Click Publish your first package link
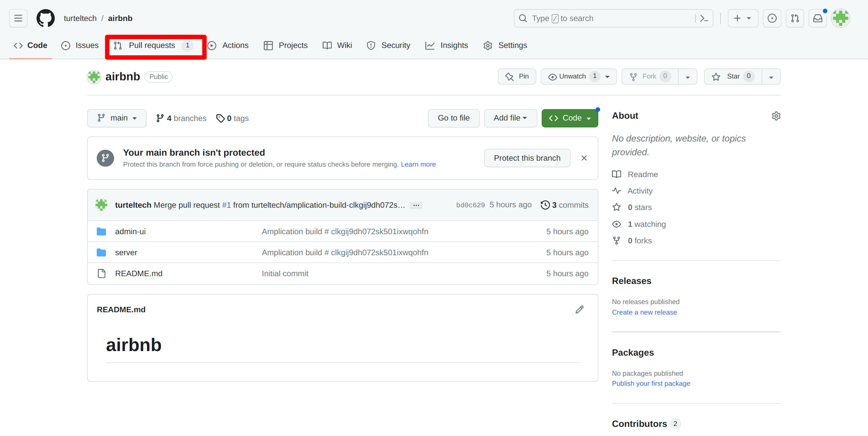 tap(651, 383)
